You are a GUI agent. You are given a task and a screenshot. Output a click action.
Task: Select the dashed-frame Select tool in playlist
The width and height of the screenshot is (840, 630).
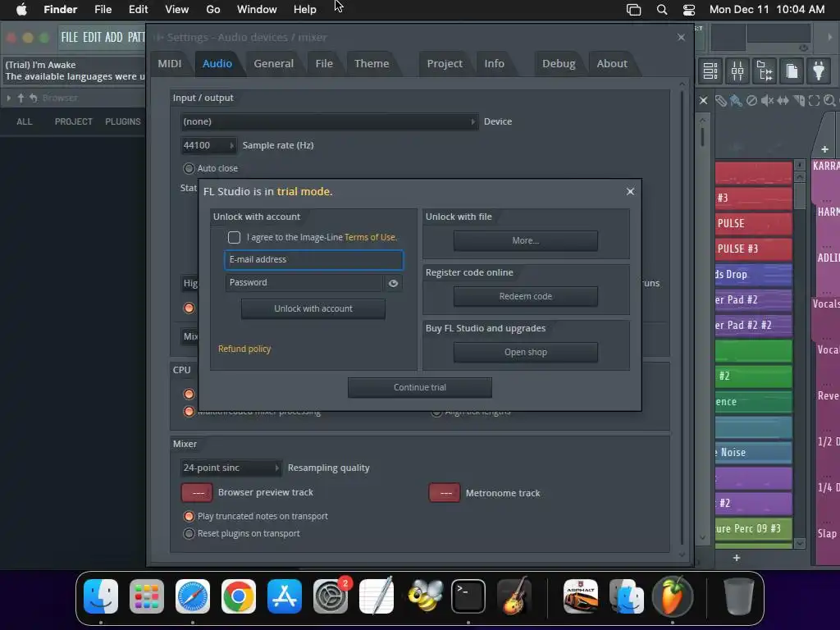click(x=815, y=101)
